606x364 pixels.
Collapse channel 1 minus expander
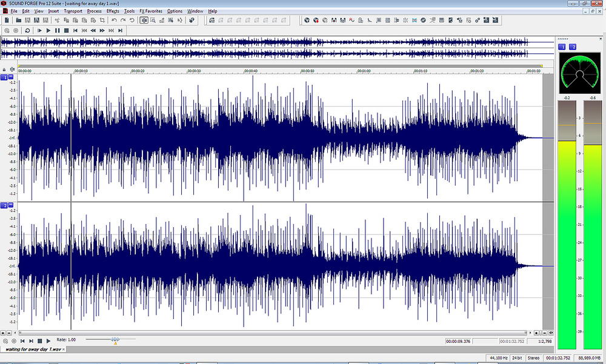pyautogui.click(x=11, y=77)
